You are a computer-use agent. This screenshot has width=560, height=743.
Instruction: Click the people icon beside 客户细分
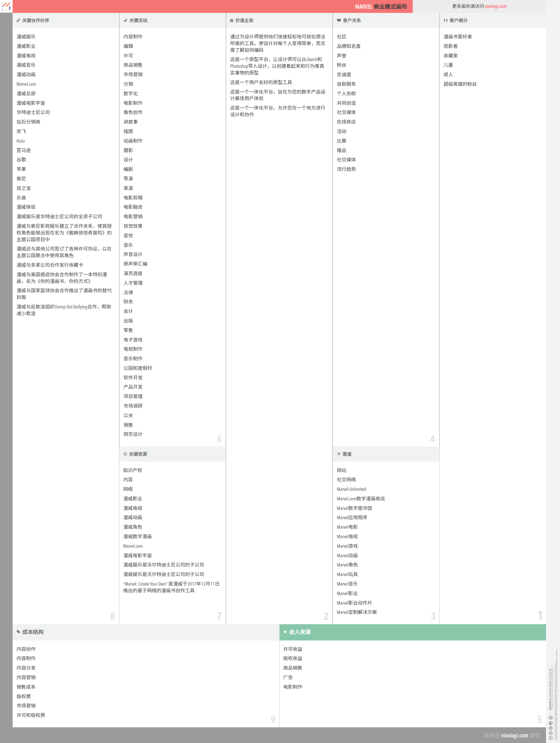coord(445,20)
